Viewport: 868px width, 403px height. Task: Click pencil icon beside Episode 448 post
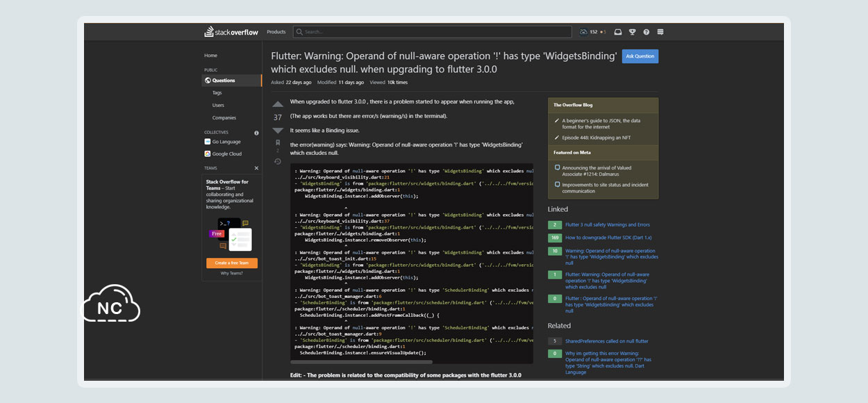point(557,138)
